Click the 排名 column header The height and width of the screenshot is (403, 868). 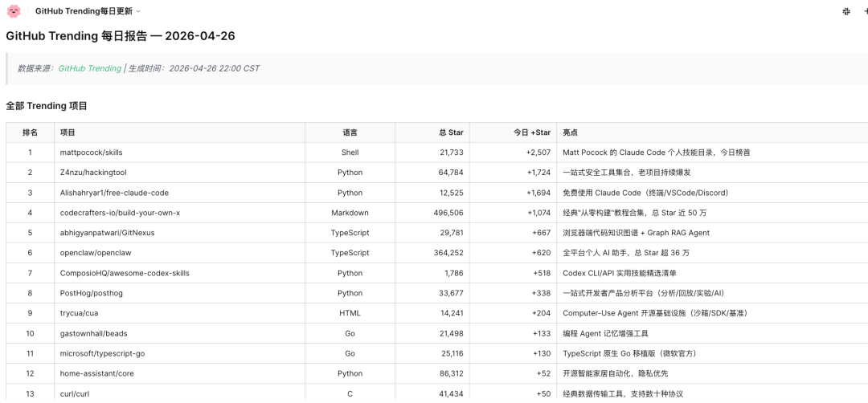(x=31, y=132)
